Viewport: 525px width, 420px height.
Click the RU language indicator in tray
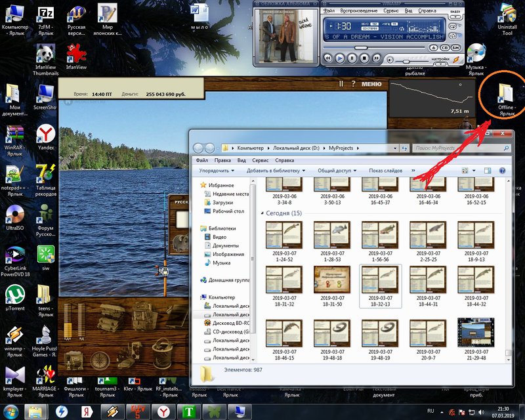tap(431, 411)
